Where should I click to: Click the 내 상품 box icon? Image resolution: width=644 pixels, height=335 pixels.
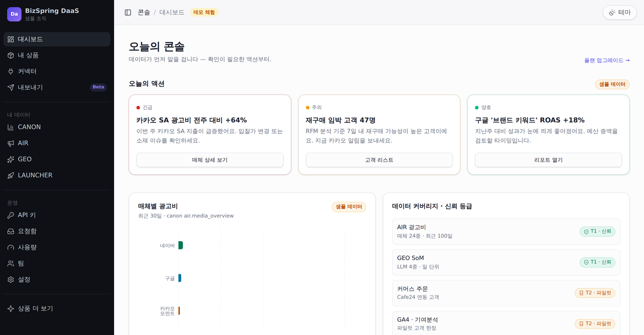[x=11, y=55]
